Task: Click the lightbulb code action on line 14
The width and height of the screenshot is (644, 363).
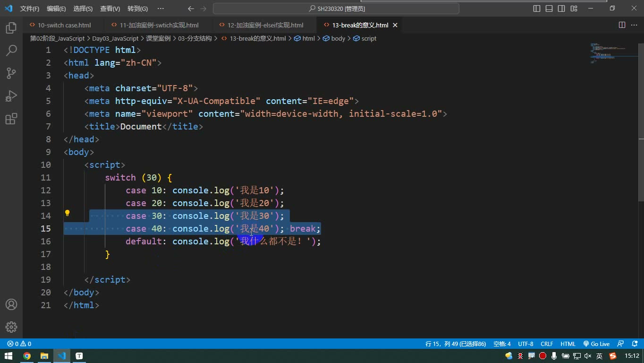Action: click(67, 213)
